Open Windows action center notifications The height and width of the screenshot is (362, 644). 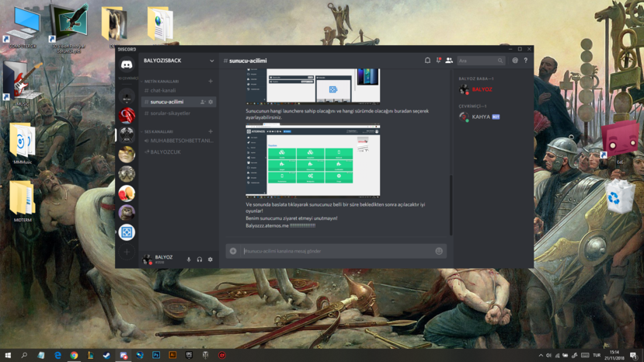(x=634, y=356)
